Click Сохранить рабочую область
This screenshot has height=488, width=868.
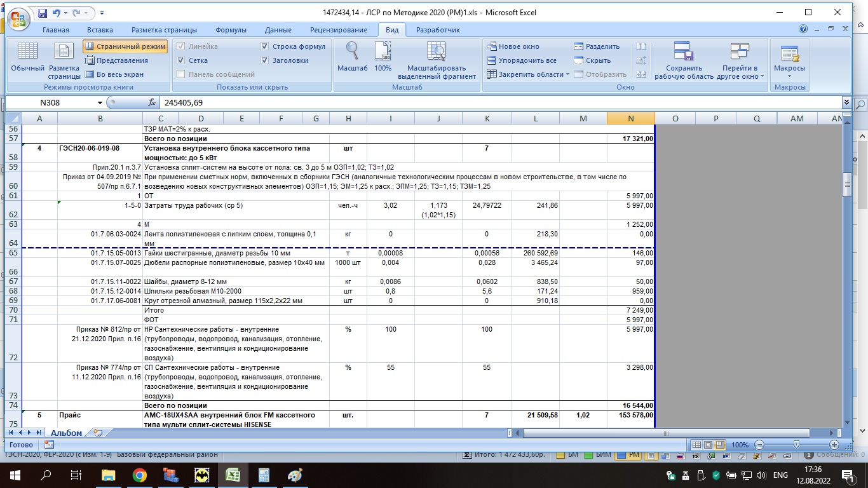pyautogui.click(x=683, y=61)
